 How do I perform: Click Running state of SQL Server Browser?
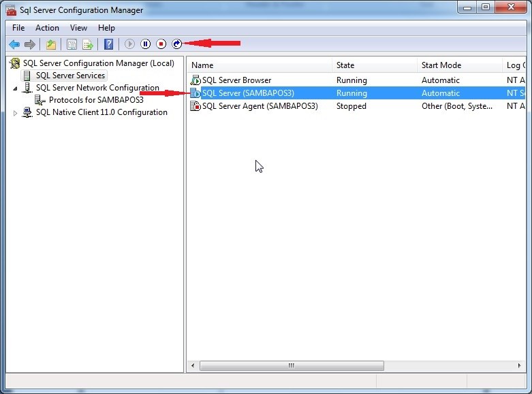coord(351,80)
